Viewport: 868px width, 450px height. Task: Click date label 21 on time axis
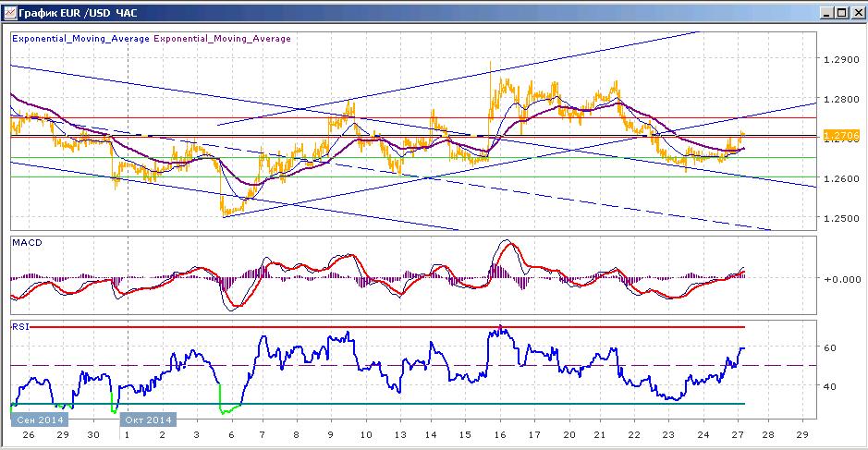pos(600,435)
